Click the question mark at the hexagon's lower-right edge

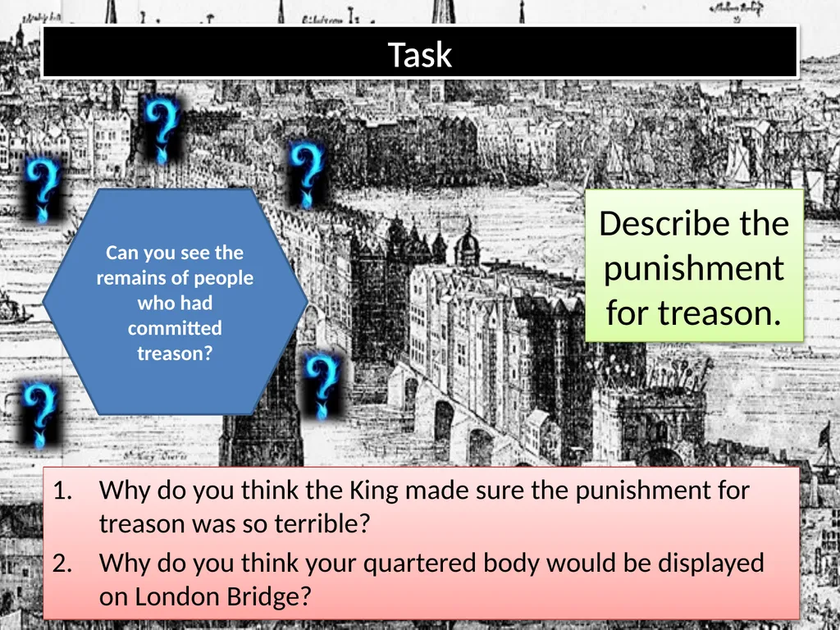pyautogui.click(x=322, y=386)
